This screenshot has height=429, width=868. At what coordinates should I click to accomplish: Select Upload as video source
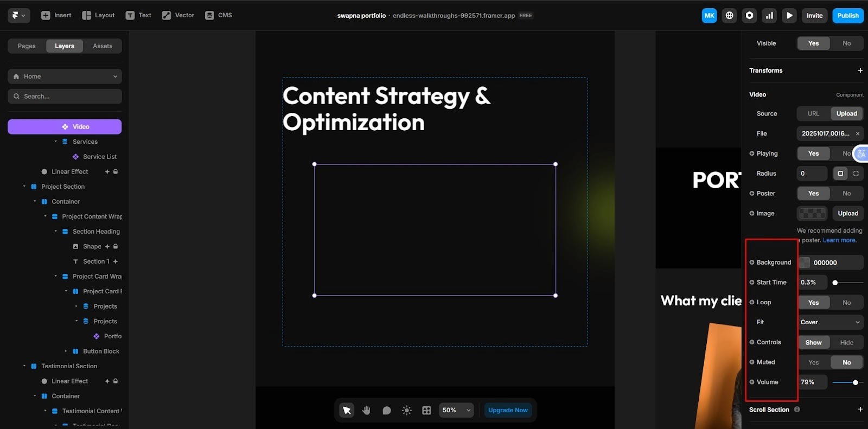tap(847, 113)
